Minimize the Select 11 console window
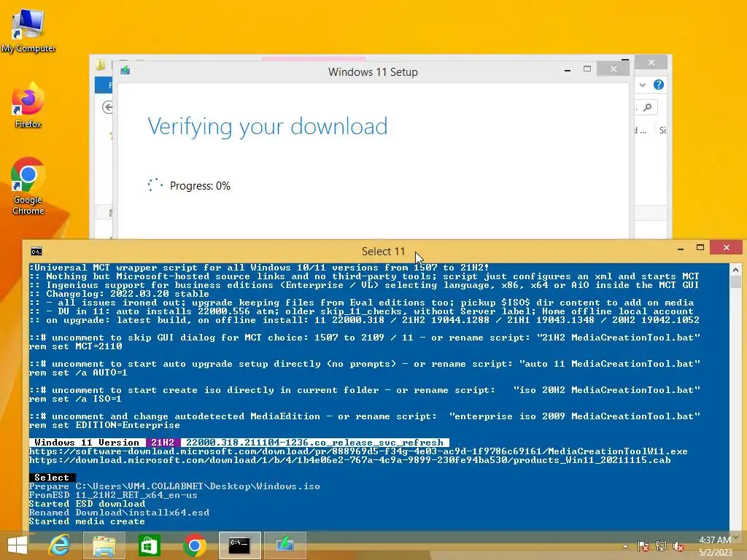747x560 pixels. pos(681,248)
